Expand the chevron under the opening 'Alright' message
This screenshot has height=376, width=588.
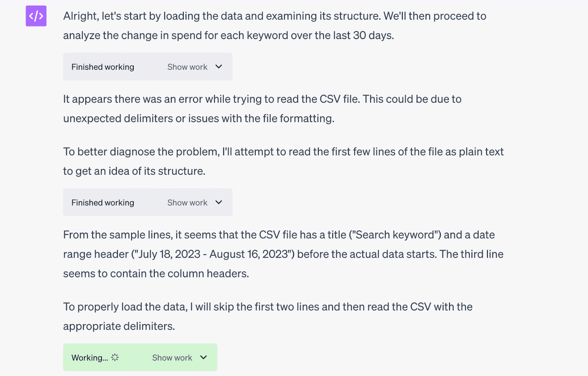(x=219, y=67)
